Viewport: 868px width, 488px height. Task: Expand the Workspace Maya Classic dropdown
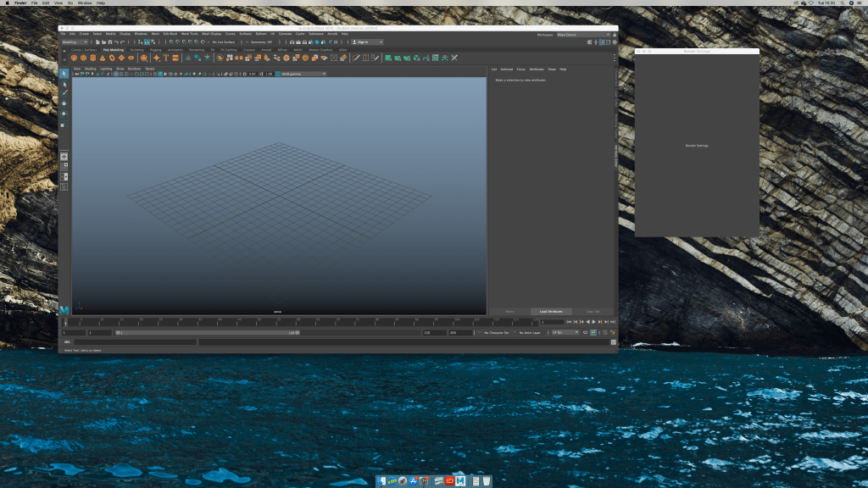582,35
